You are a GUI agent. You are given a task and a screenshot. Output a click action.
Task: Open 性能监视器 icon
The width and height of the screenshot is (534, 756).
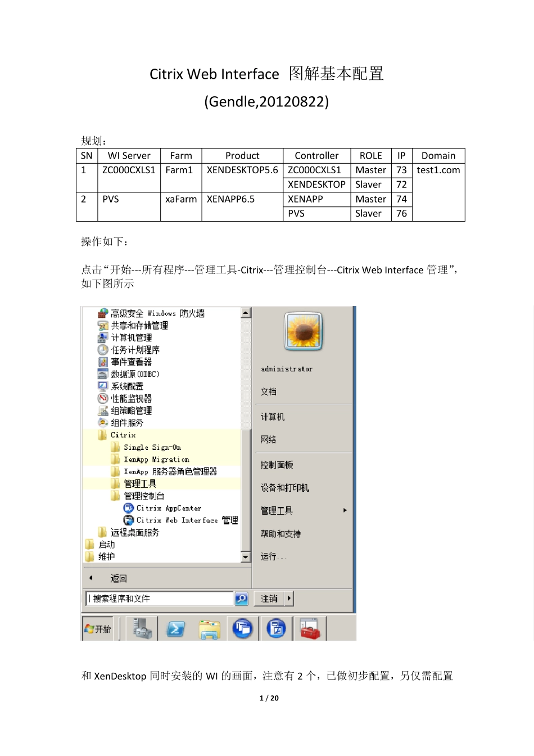click(x=103, y=398)
